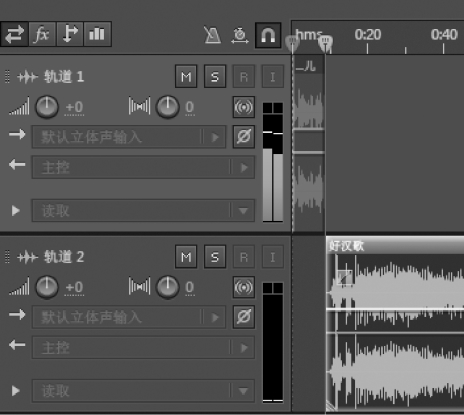Click the 0:20 mark on timeline ruler
Image resolution: width=464 pixels, height=415 pixels.
click(x=368, y=35)
